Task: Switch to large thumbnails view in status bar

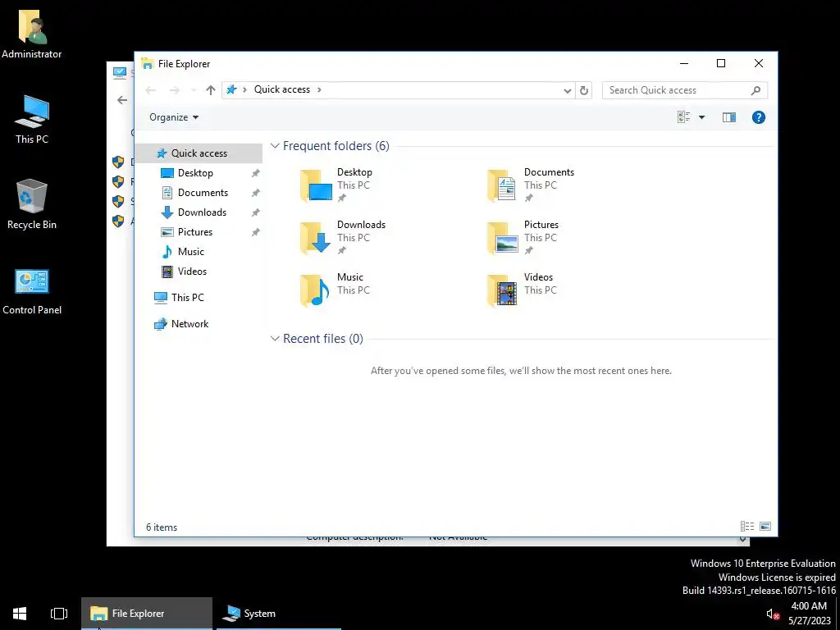Action: [x=765, y=527]
